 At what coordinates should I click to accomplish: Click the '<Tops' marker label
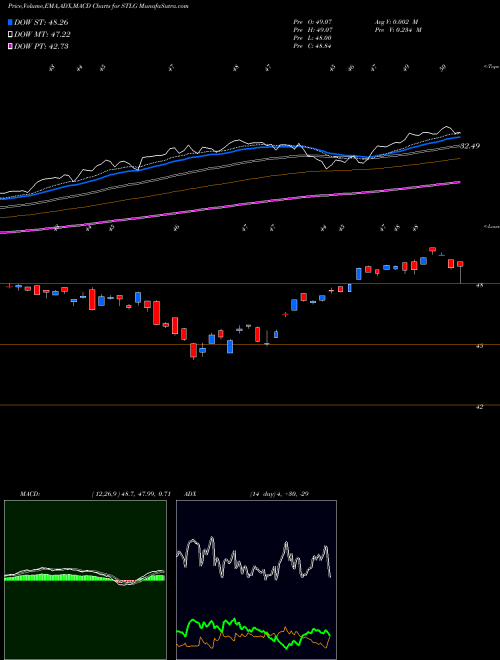click(x=492, y=67)
